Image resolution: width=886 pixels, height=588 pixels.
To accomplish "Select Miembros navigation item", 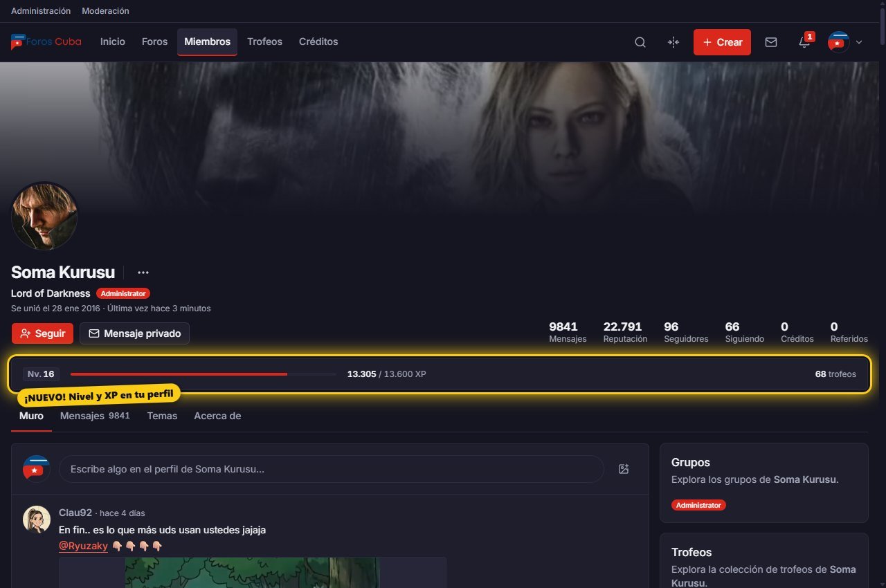I will [x=207, y=42].
